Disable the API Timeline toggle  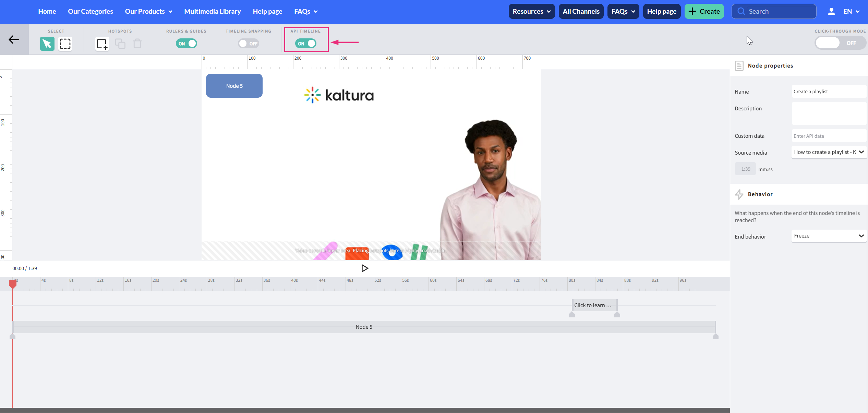(x=306, y=44)
